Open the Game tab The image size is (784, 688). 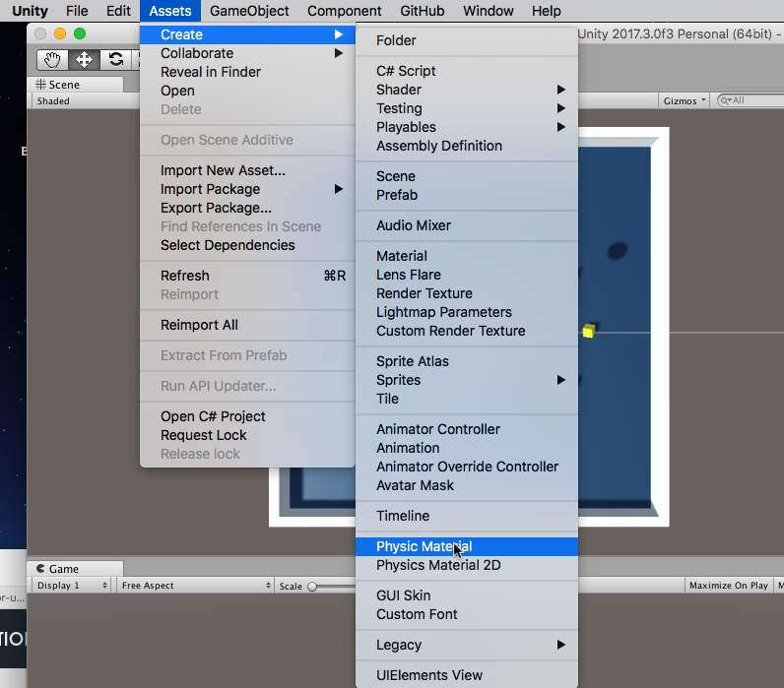pos(75,569)
